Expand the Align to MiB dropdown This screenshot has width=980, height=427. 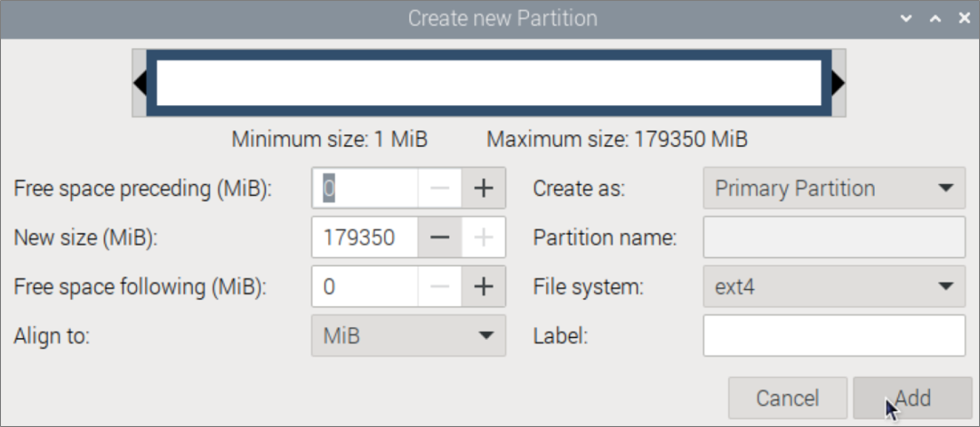pos(408,335)
